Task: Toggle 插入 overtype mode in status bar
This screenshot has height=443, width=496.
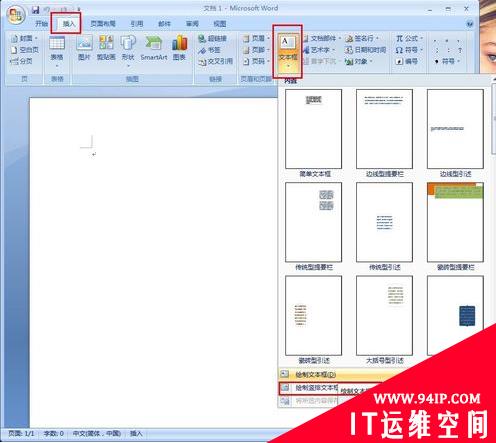Action: point(136,433)
